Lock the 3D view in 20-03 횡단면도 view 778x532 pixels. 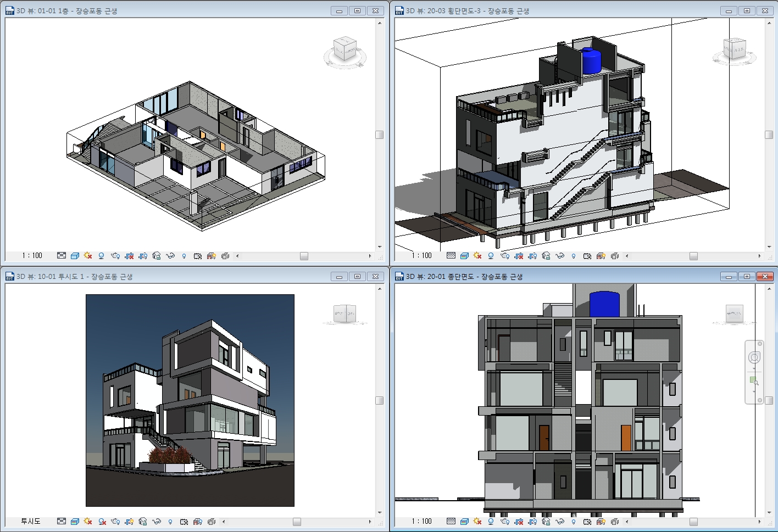pos(546,256)
